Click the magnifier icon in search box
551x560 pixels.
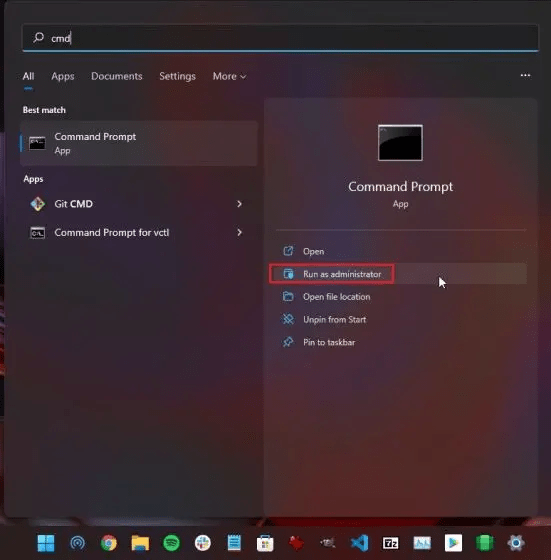click(x=38, y=38)
